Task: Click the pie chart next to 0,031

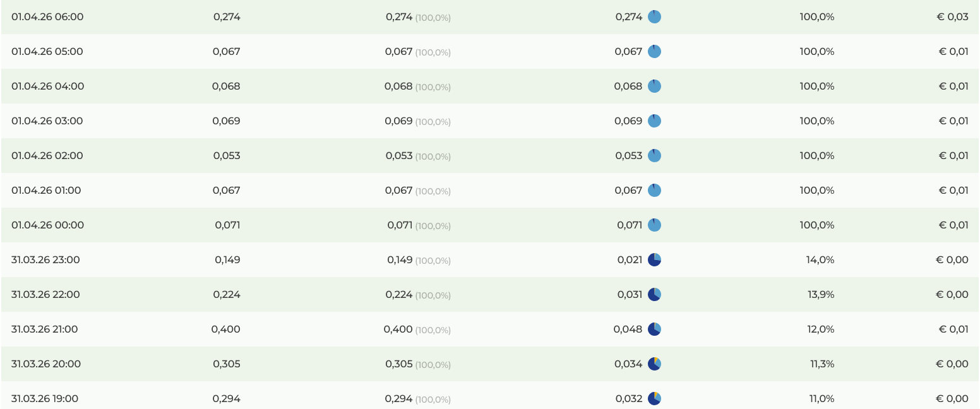Action: tap(654, 295)
